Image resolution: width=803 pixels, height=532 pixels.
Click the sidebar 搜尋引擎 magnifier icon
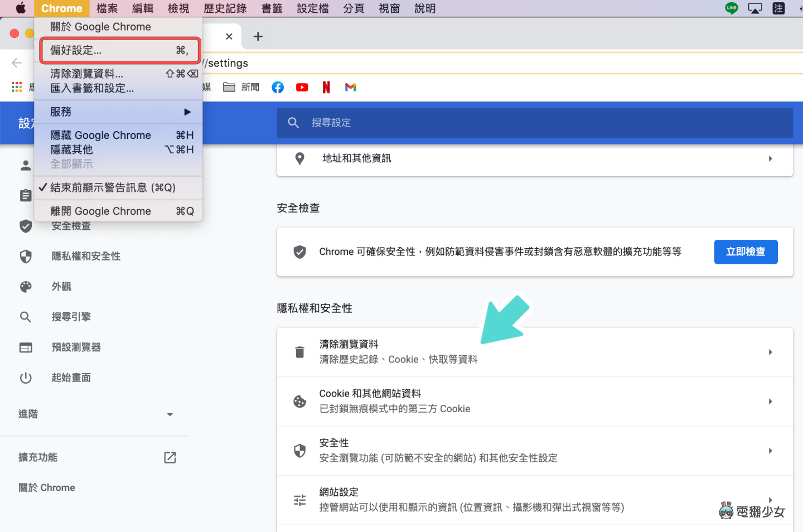click(26, 317)
